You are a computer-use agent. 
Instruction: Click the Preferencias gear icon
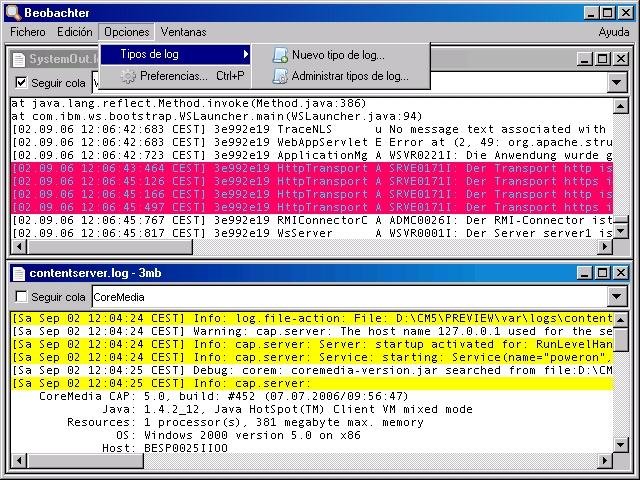(x=128, y=76)
